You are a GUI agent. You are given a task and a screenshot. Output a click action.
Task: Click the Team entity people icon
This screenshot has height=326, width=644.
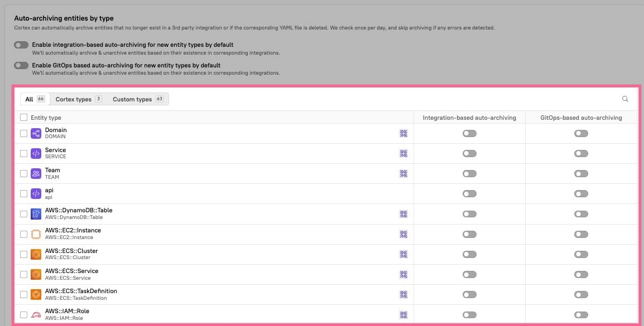coord(36,173)
